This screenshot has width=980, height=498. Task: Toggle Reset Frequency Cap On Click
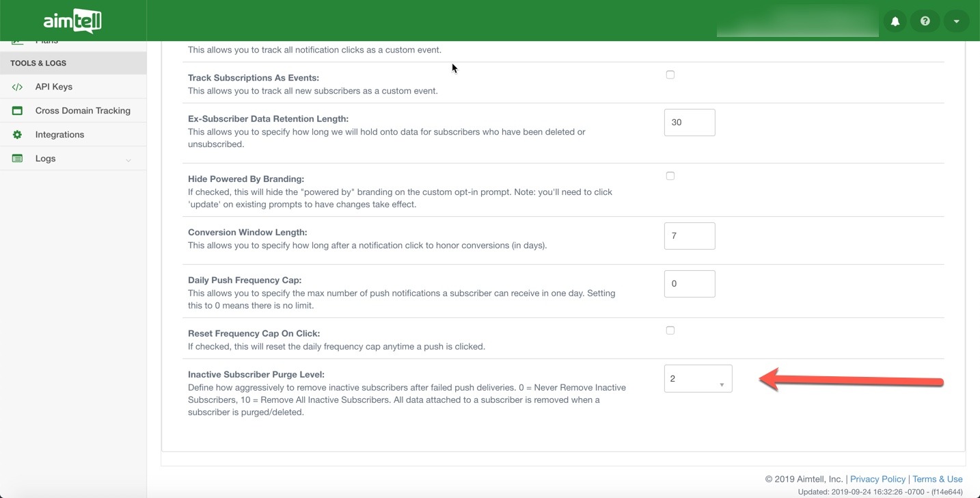tap(670, 330)
